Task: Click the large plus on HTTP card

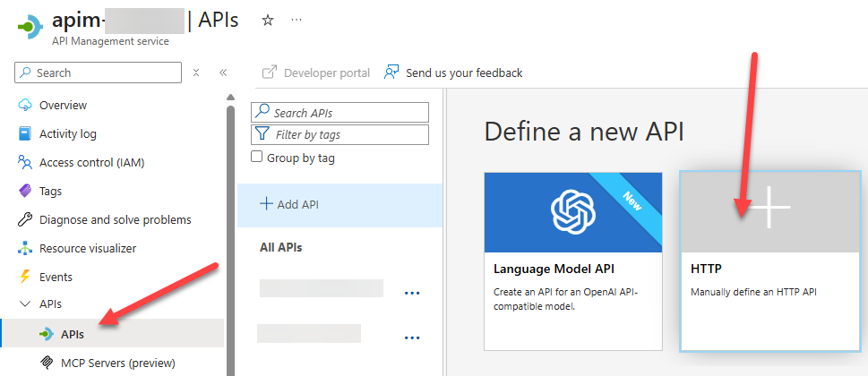Action: (x=770, y=207)
